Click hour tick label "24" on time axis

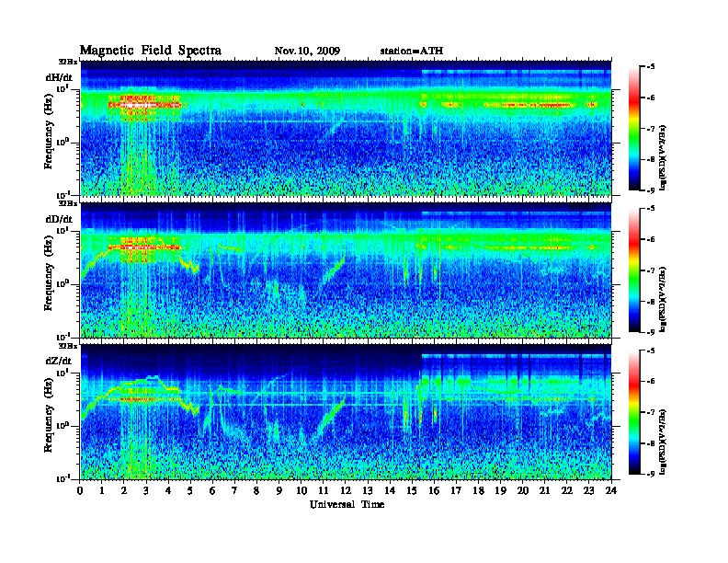[611, 490]
